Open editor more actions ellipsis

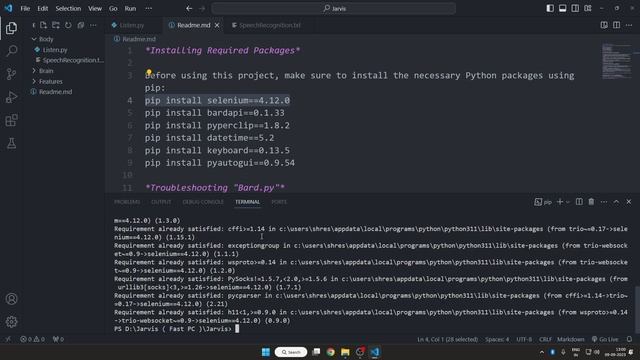click(x=629, y=25)
